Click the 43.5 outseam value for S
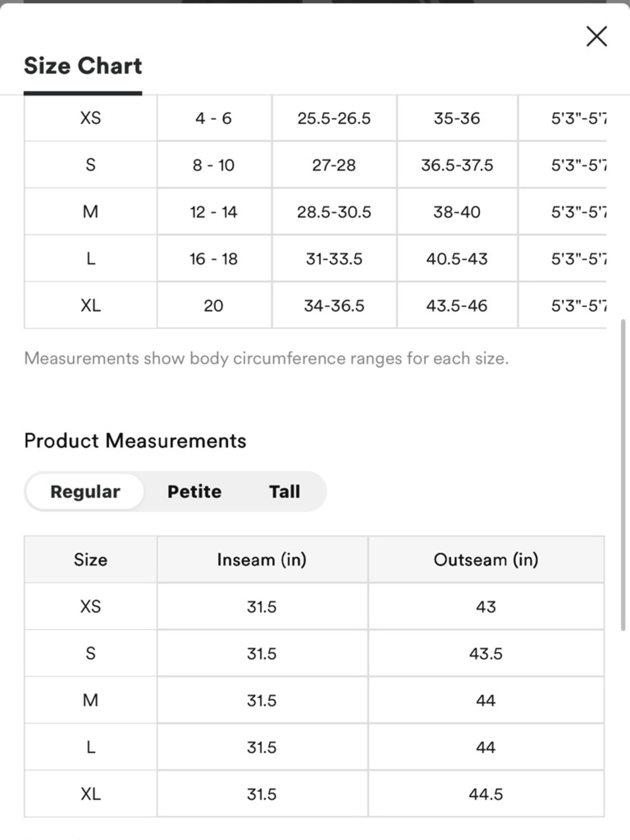The height and width of the screenshot is (840, 630). (x=486, y=653)
